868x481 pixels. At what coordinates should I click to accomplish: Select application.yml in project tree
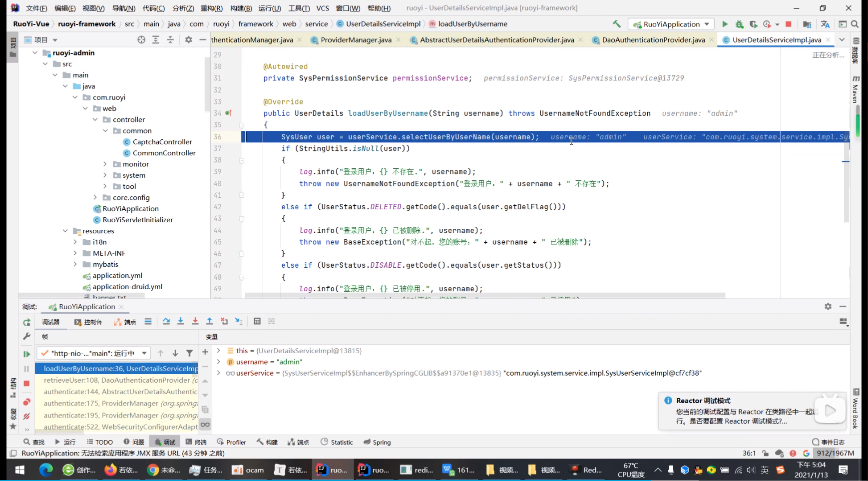click(x=117, y=276)
